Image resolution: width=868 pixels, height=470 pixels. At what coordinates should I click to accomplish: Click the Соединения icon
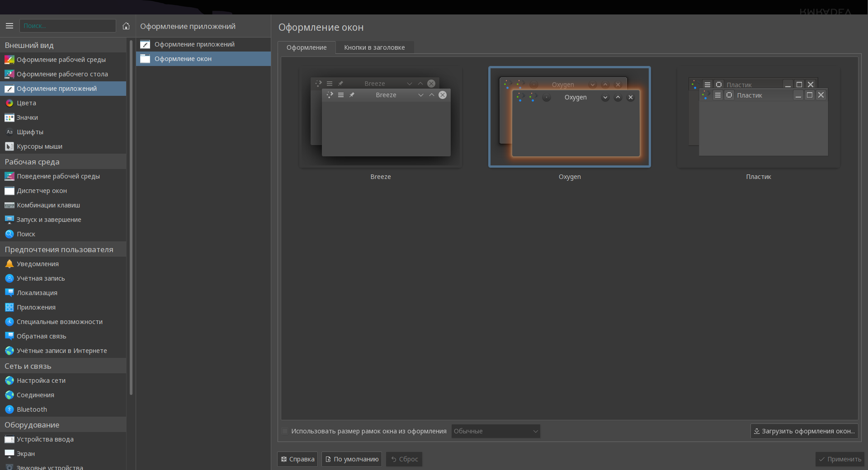(x=9, y=395)
